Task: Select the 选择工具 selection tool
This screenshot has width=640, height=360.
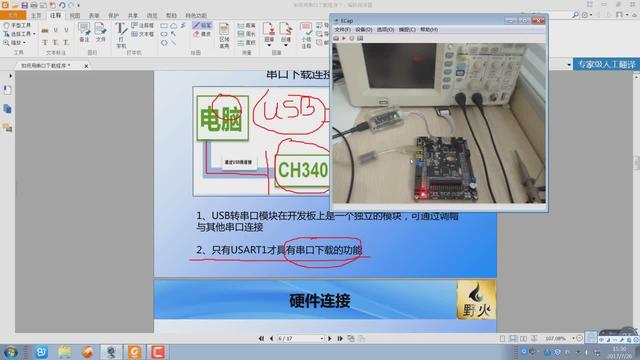Action: 18,34
